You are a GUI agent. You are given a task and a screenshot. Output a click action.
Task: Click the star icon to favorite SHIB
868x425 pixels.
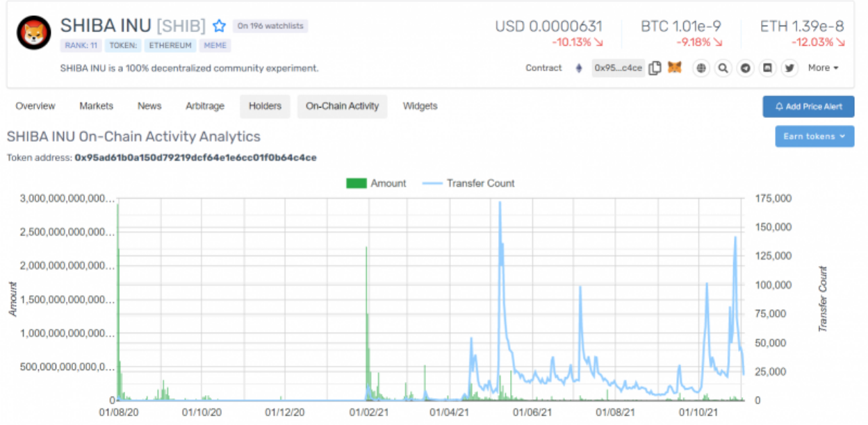(220, 26)
